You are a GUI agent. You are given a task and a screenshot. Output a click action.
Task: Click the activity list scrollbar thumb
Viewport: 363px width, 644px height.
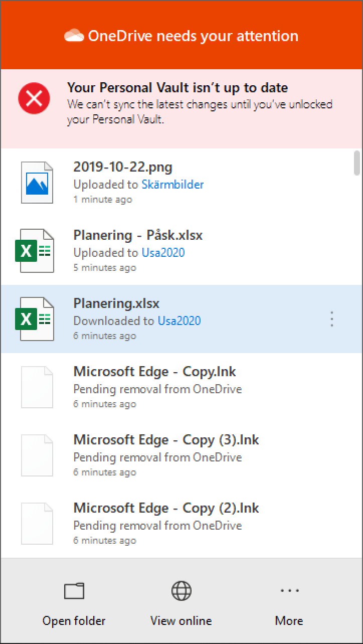click(x=357, y=164)
